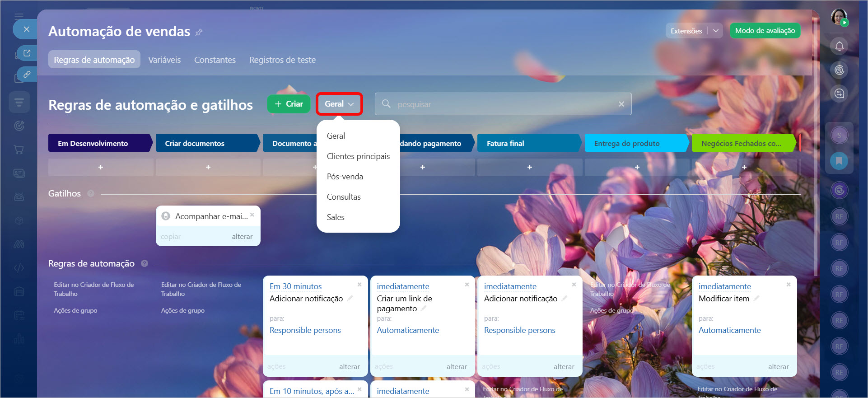Click the notification bell icon
Screen dimensions: 868x398
[839, 46]
